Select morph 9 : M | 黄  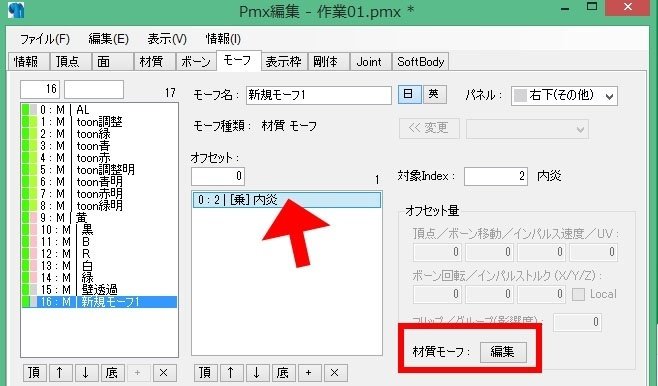(99, 218)
